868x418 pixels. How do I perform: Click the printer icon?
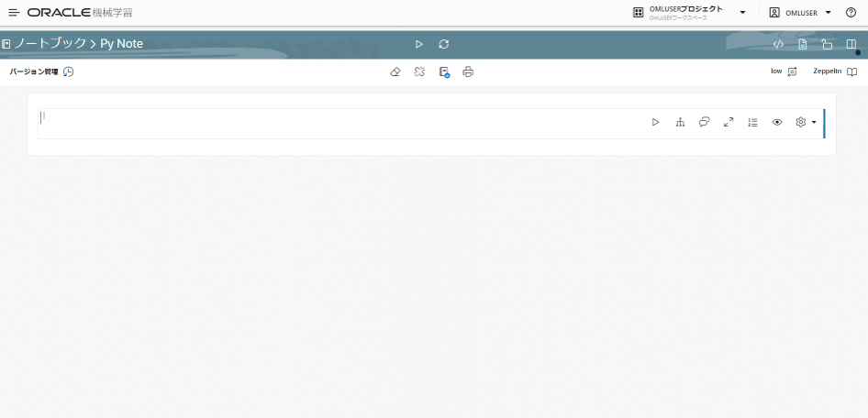(x=468, y=71)
